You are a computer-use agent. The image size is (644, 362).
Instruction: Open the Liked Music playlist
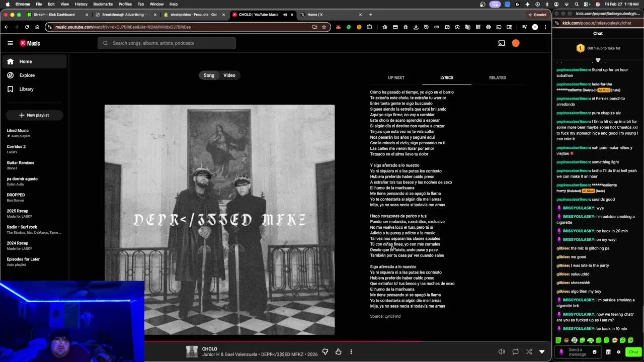(x=34, y=133)
